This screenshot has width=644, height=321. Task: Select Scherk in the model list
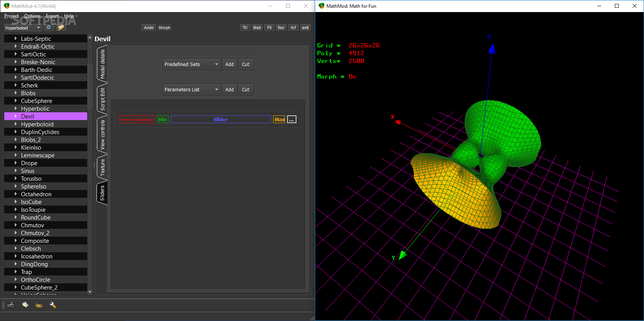[30, 85]
